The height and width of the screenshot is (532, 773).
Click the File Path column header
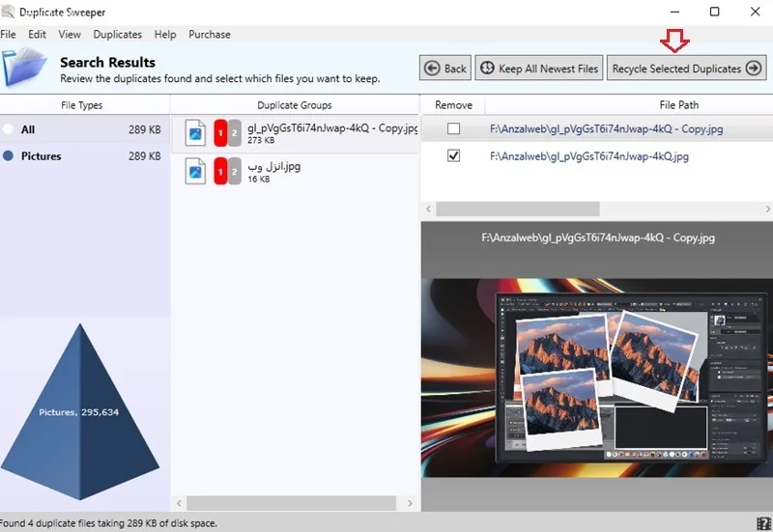click(679, 105)
